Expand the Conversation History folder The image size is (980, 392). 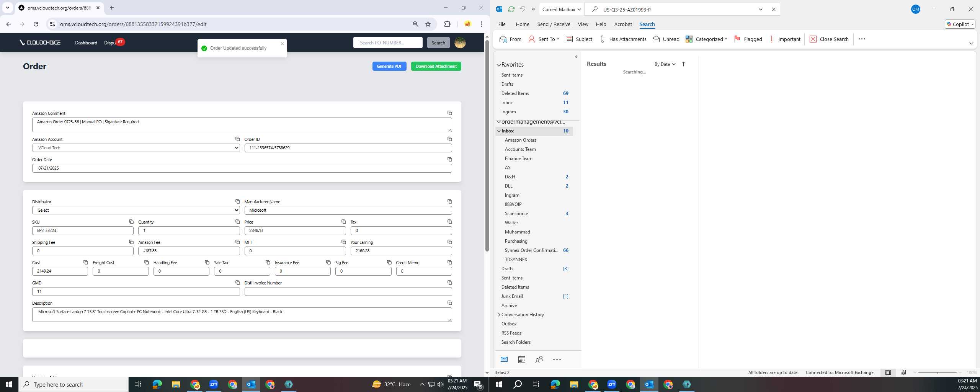click(499, 315)
